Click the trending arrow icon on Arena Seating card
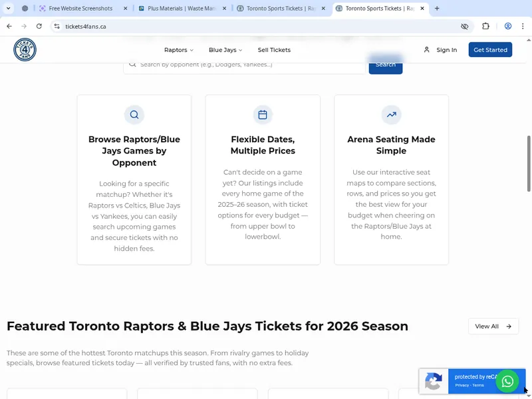532x399 pixels. click(x=391, y=114)
